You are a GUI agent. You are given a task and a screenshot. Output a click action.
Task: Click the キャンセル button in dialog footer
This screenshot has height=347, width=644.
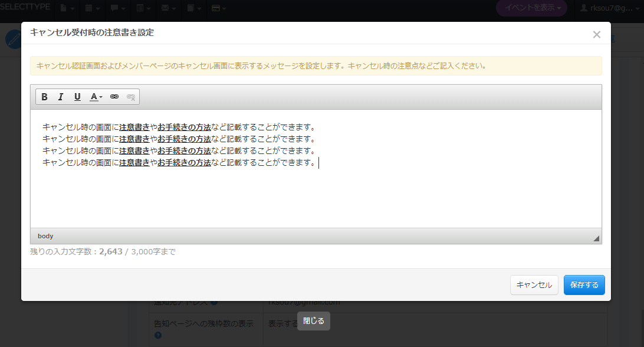(534, 285)
